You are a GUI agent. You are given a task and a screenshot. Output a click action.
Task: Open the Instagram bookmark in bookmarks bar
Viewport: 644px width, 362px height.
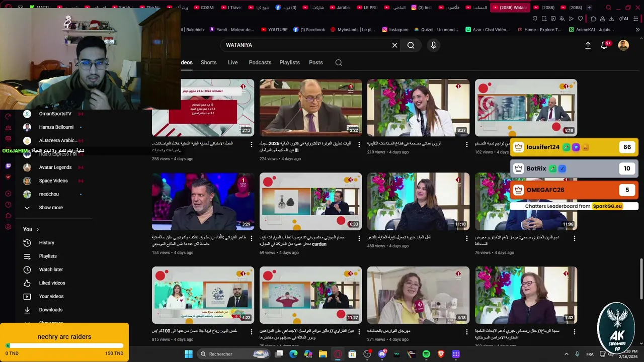point(395,30)
